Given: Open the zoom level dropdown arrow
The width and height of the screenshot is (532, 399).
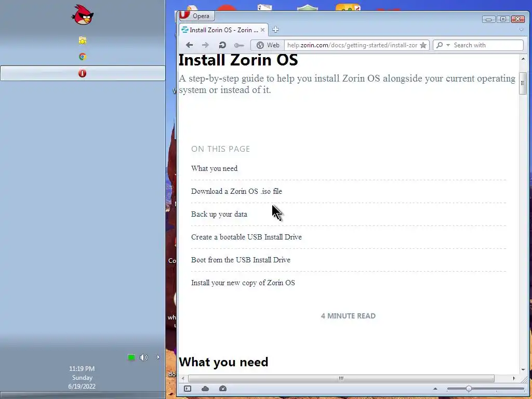Looking at the screenshot, I should click(435, 389).
